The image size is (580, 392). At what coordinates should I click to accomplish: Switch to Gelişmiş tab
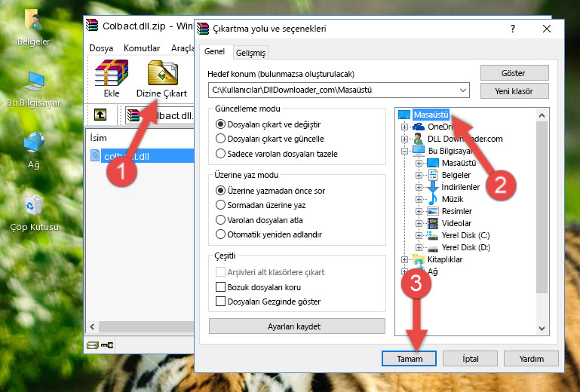coord(251,53)
